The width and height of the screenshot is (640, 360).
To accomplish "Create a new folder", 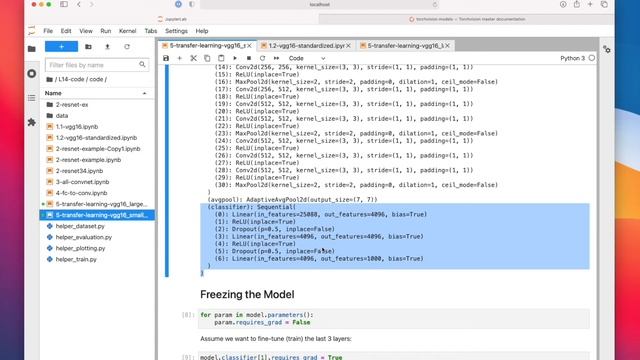I will click(88, 47).
